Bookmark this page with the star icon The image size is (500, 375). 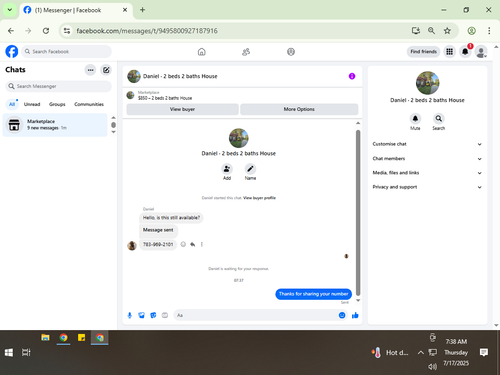(447, 31)
